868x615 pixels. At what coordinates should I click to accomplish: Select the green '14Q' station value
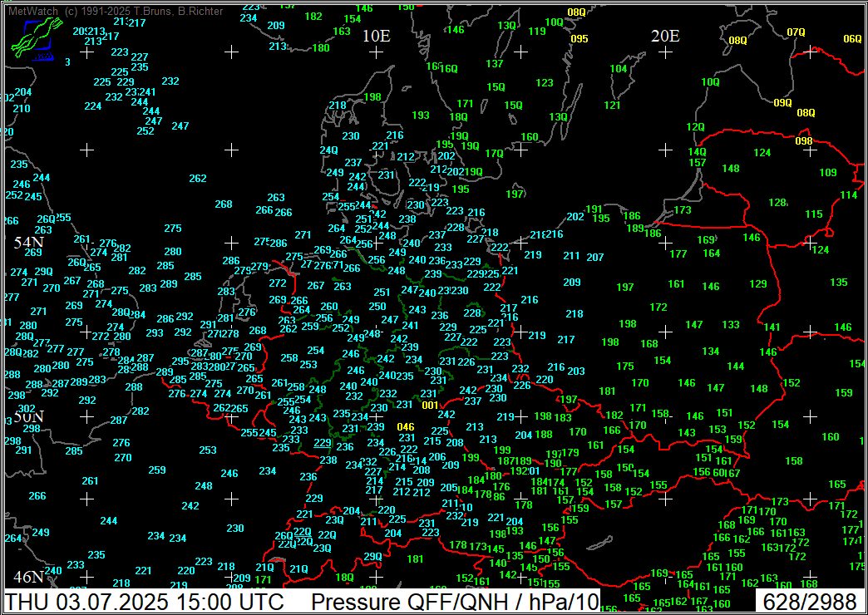[697, 151]
